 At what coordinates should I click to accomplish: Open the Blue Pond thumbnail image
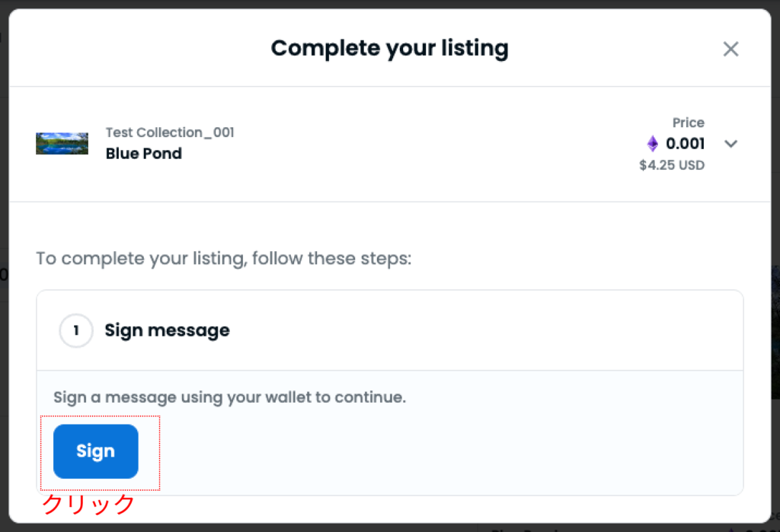coord(62,143)
